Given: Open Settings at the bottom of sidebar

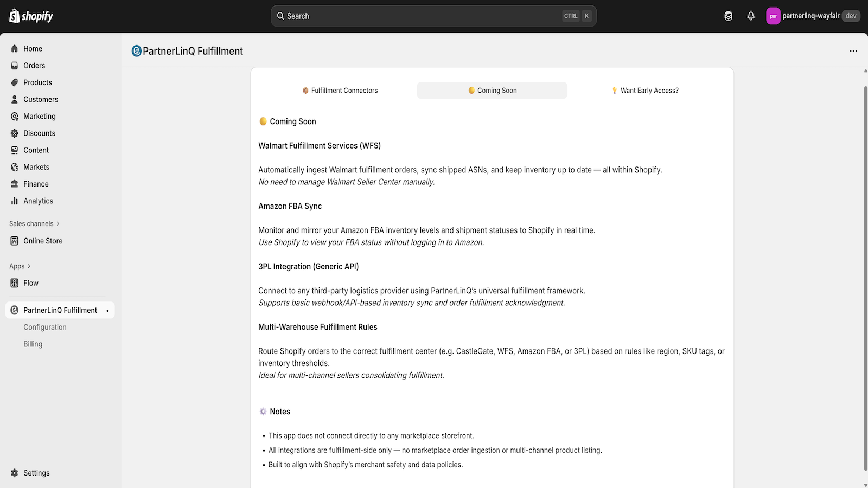Looking at the screenshot, I should click(37, 472).
